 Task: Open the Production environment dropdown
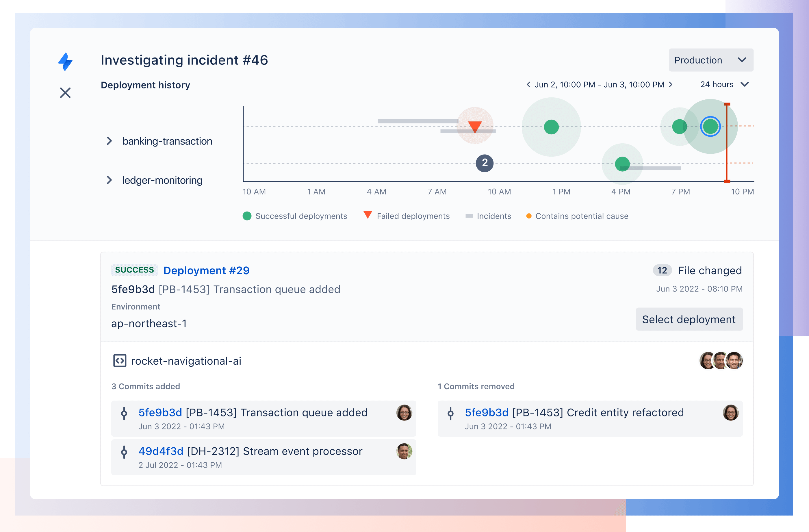711,60
